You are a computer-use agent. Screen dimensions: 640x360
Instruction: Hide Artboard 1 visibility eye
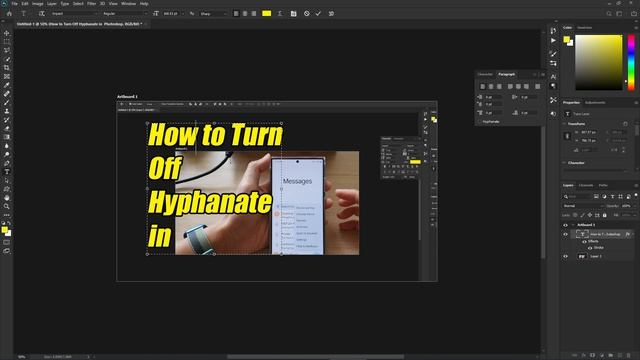coord(566,225)
